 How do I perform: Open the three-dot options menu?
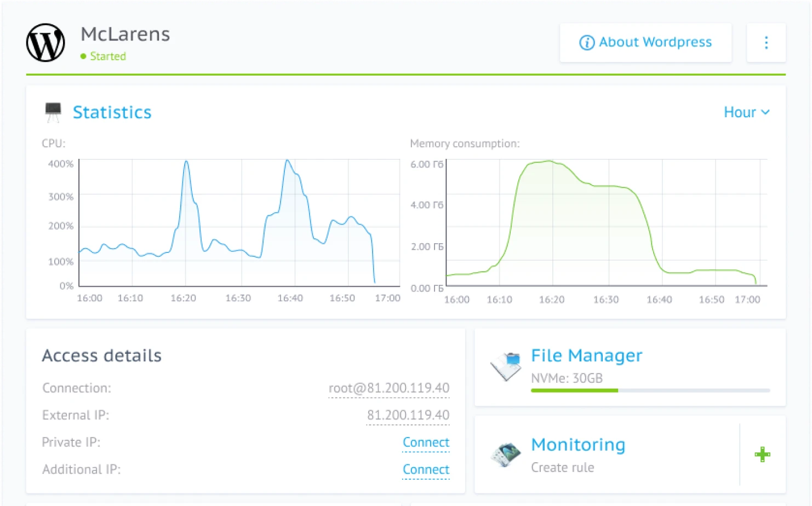(x=766, y=43)
